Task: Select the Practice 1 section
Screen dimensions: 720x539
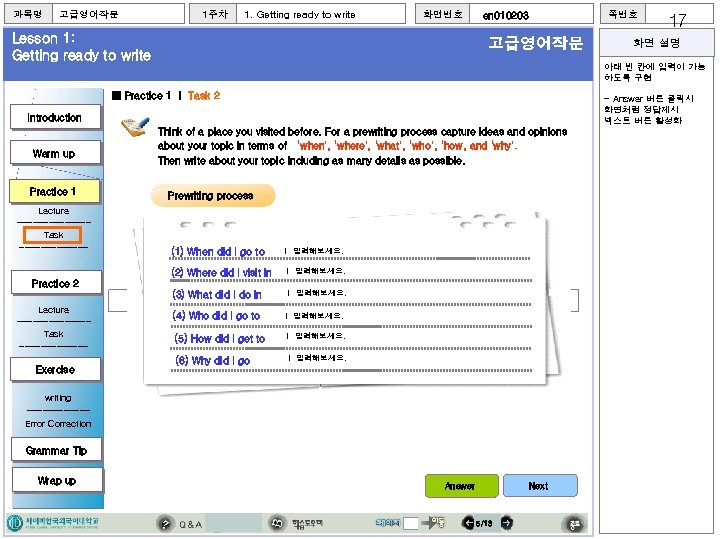Action: (x=54, y=191)
